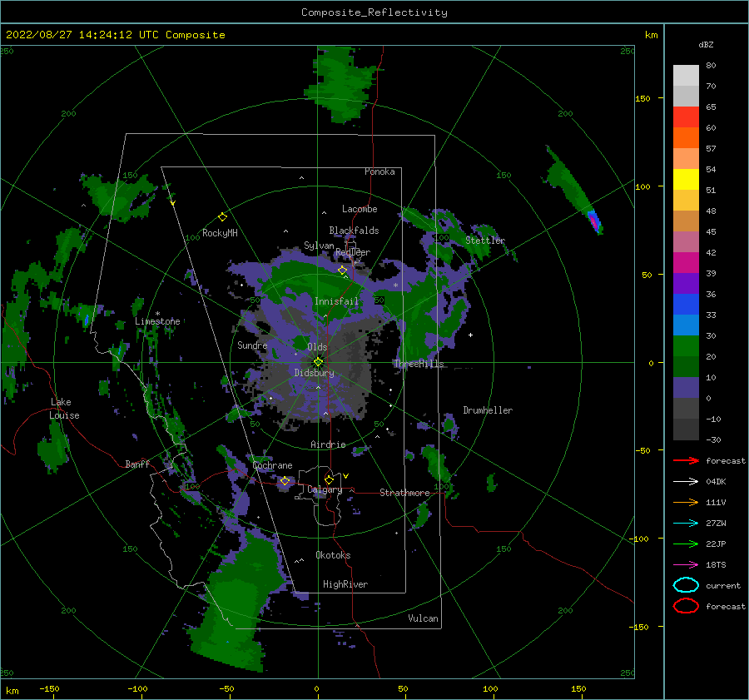Click the Drumheller label
Image resolution: width=749 pixels, height=700 pixels.
coord(488,410)
